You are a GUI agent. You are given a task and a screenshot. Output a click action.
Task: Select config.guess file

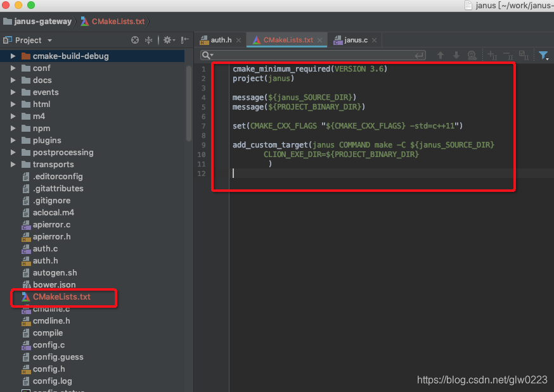(58, 357)
